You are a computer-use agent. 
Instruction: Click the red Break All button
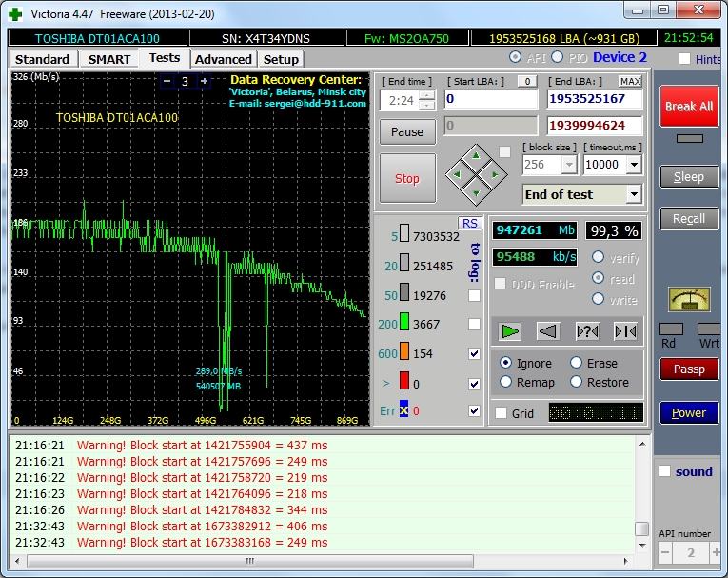click(688, 107)
